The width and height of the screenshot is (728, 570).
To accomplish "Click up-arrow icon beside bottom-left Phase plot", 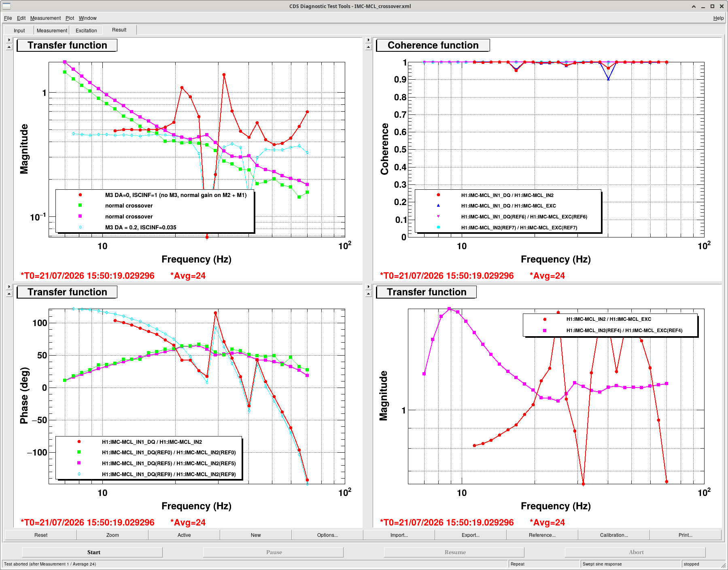I will (9, 294).
